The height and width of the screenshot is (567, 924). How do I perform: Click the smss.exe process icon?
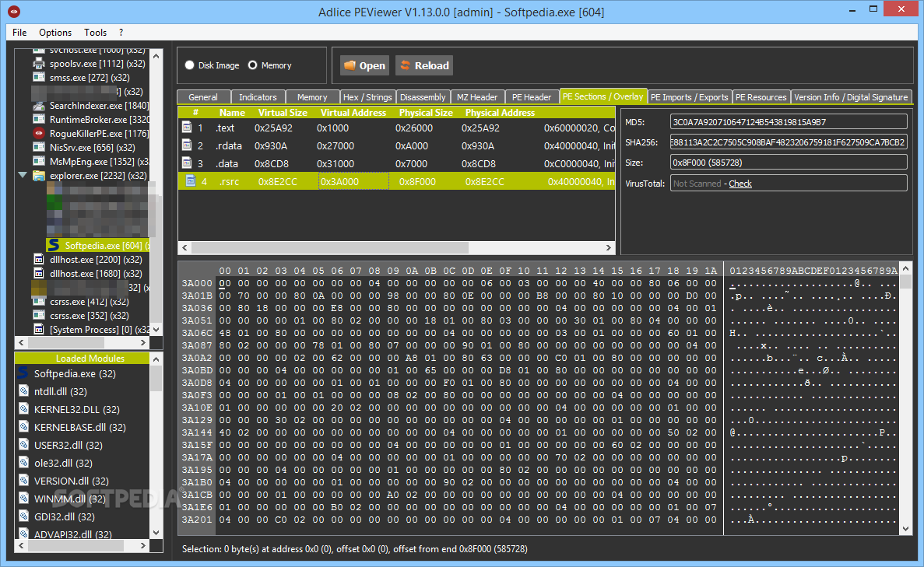(39, 77)
